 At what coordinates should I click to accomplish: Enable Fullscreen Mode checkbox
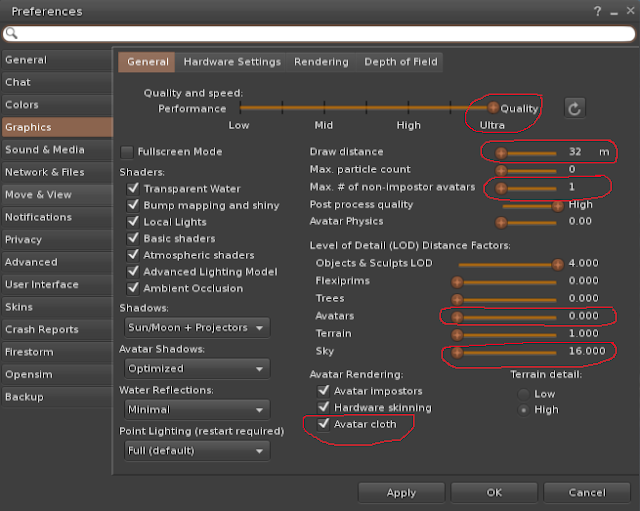click(x=127, y=152)
